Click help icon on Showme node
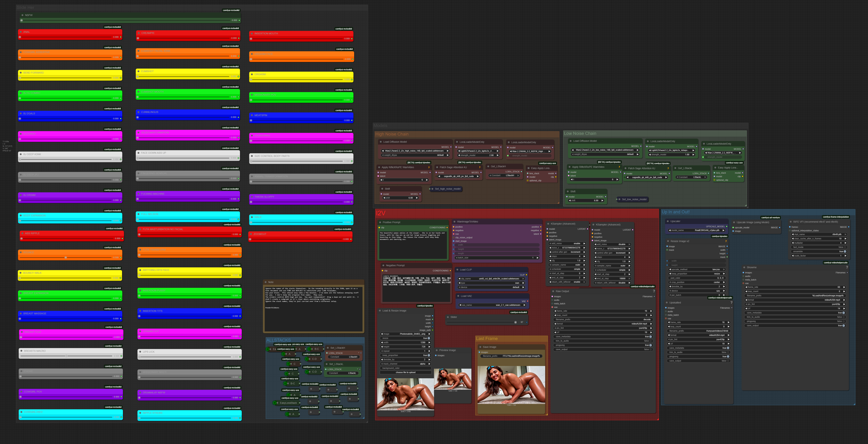Viewport: 868px width, 444px height. pyautogui.click(x=847, y=267)
